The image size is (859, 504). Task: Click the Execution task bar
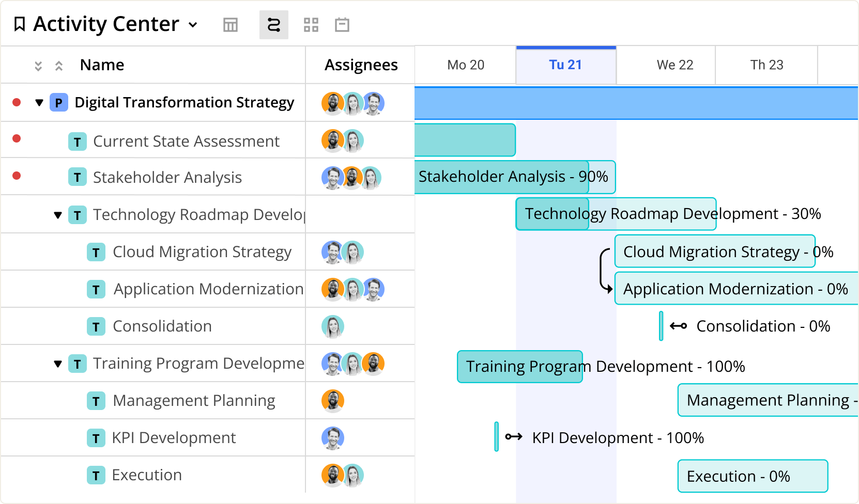tap(752, 476)
